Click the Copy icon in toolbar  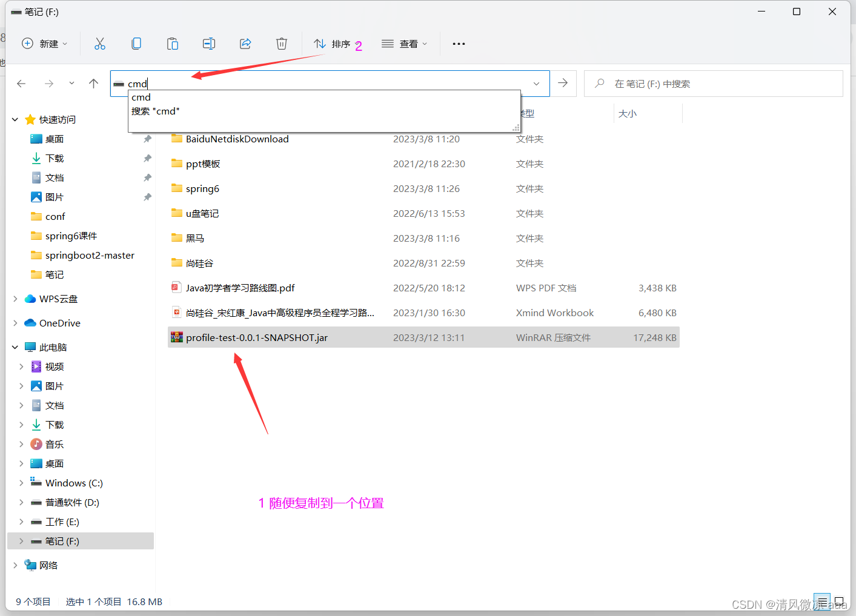pyautogui.click(x=136, y=44)
